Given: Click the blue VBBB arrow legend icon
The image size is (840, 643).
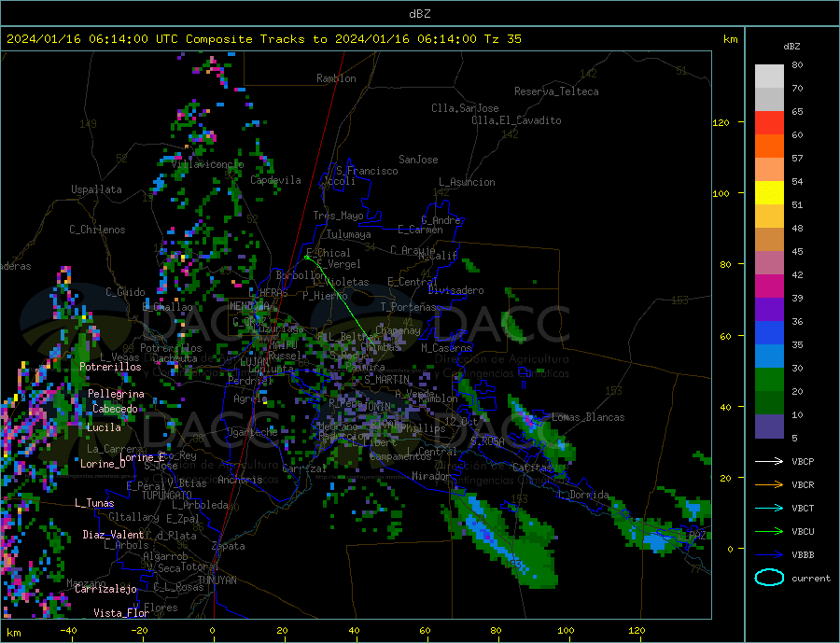Looking at the screenshot, I should pos(769,554).
